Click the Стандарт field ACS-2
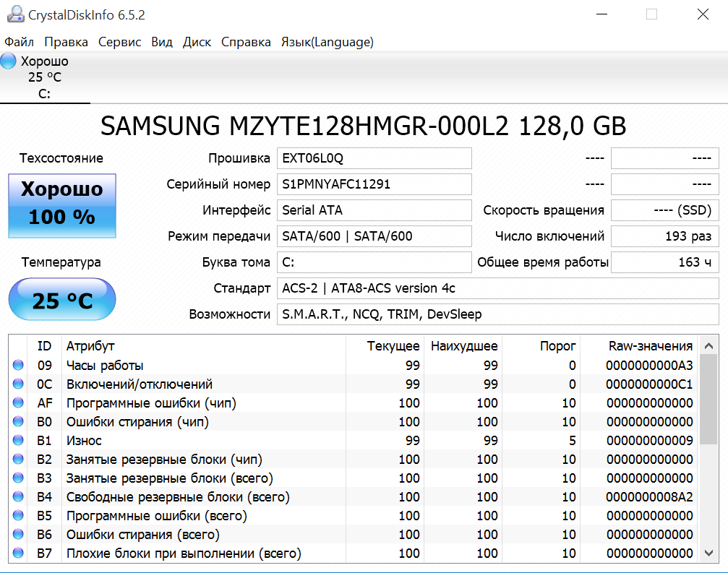Viewport: 728px width, 573px height. click(497, 288)
